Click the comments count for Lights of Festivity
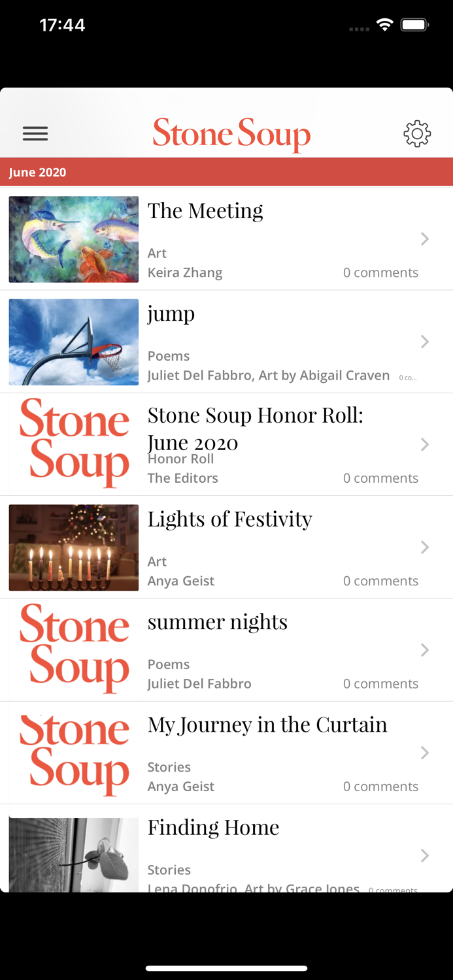 pyautogui.click(x=380, y=581)
